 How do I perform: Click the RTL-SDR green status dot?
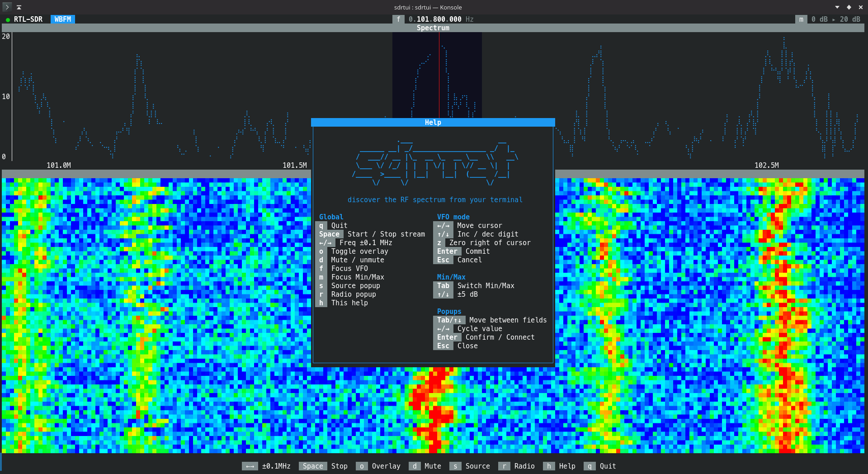click(x=8, y=20)
